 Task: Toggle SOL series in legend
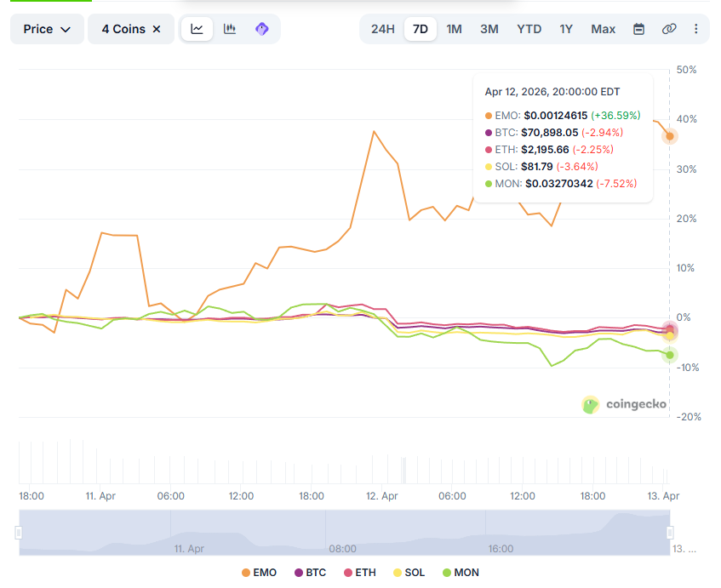[409, 573]
